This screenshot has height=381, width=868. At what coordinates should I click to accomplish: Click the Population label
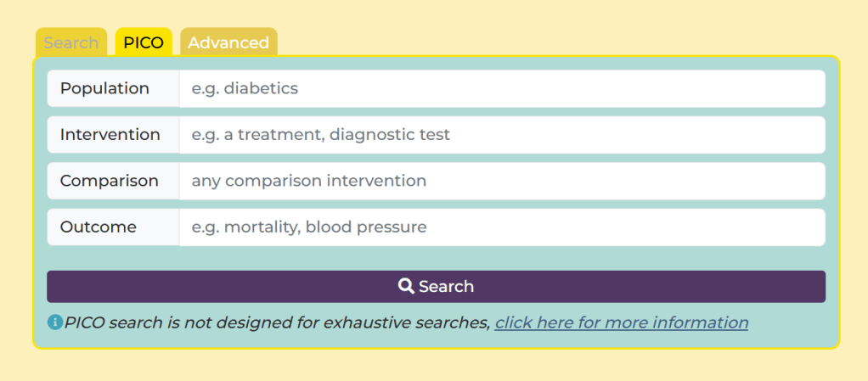(x=104, y=88)
